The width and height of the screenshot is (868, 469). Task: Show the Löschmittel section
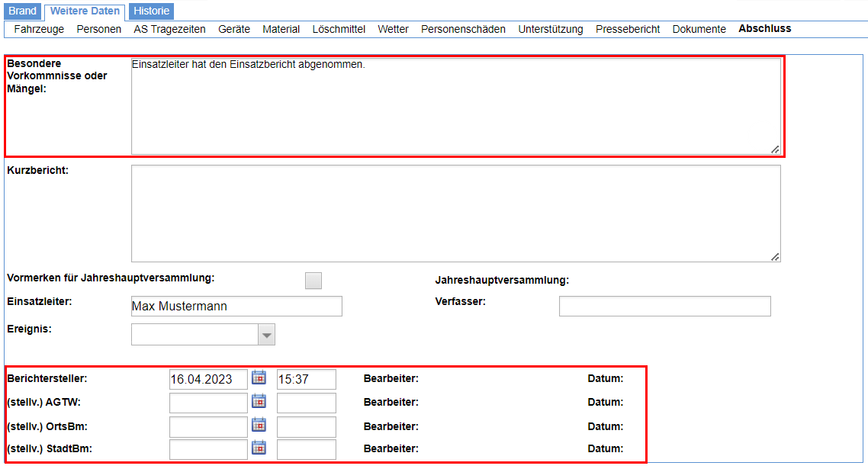[x=339, y=29]
